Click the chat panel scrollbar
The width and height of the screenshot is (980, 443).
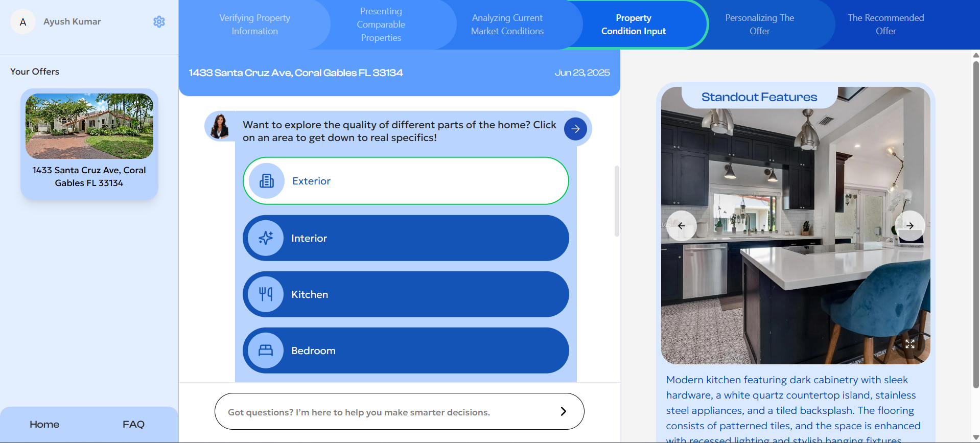[617, 201]
